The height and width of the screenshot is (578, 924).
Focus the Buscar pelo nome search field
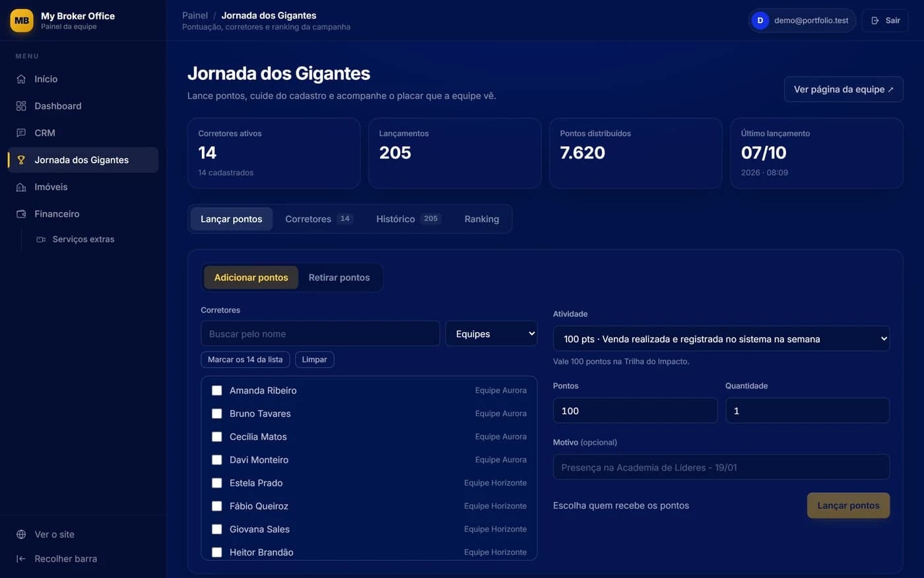coord(320,334)
